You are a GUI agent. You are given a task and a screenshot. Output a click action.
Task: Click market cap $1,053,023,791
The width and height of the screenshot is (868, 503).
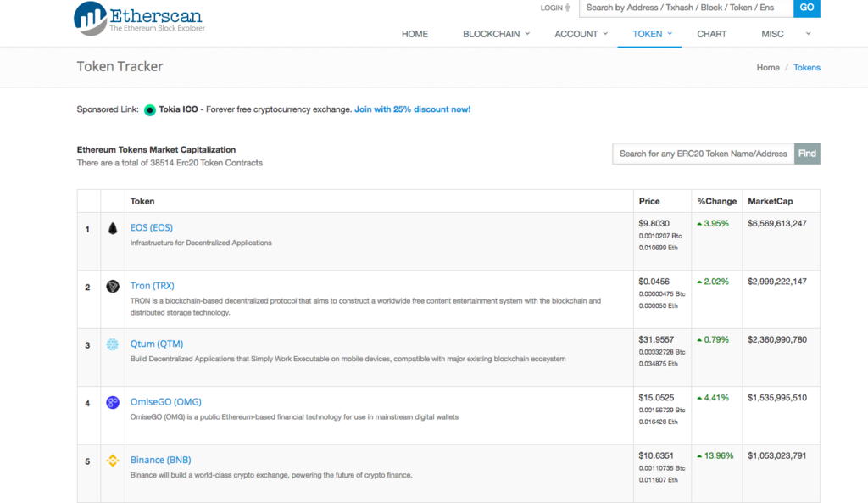click(x=777, y=455)
